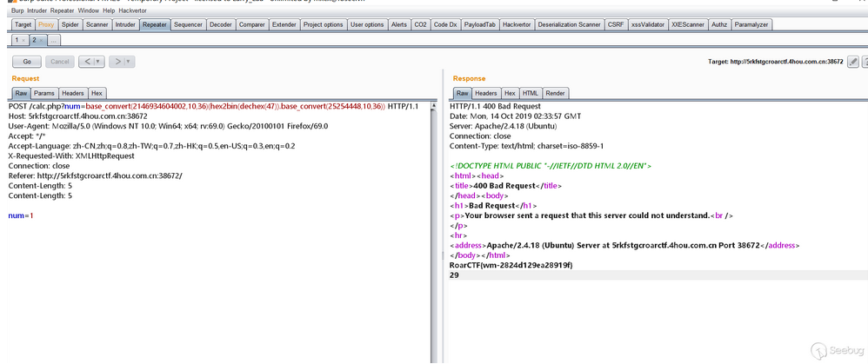Image resolution: width=868 pixels, height=364 pixels.
Task: Switch to the PayloadTab tab
Action: pos(479,24)
